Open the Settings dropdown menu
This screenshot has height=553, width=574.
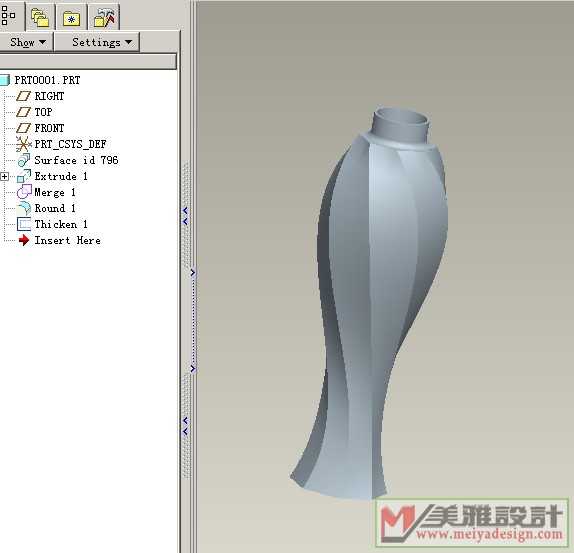[x=97, y=42]
